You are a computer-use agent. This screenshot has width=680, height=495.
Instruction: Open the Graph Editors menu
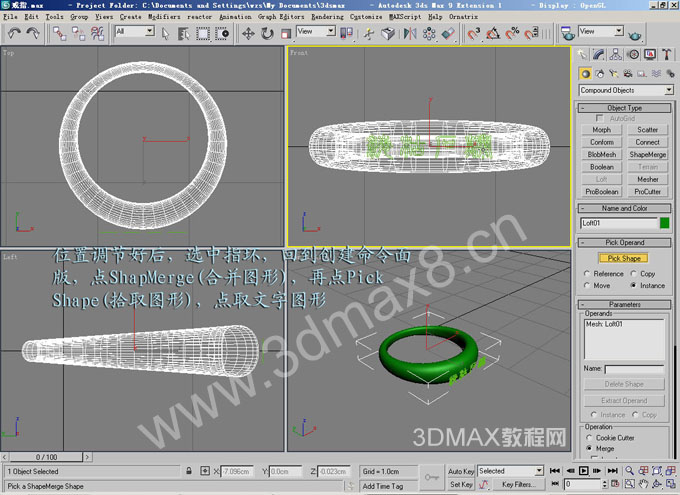pos(281,16)
